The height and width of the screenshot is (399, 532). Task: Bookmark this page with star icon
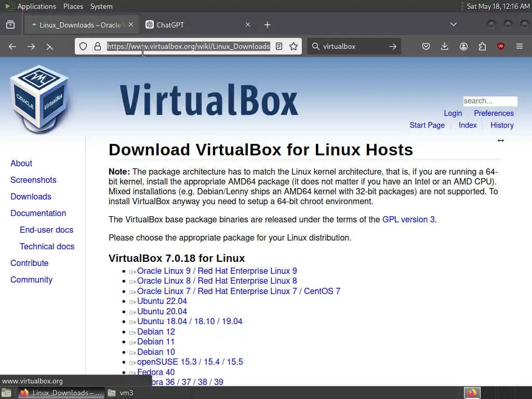[x=294, y=46]
